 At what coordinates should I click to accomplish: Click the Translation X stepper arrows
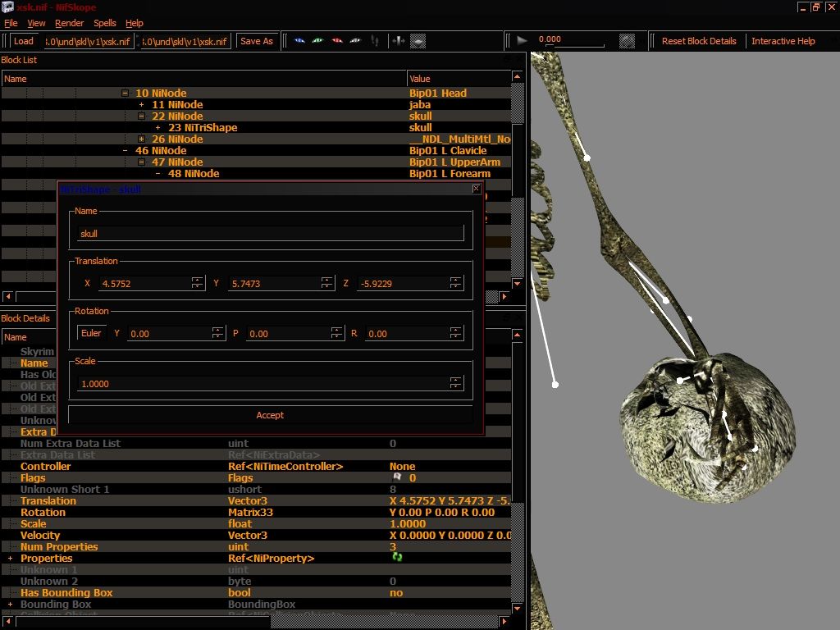tap(197, 283)
